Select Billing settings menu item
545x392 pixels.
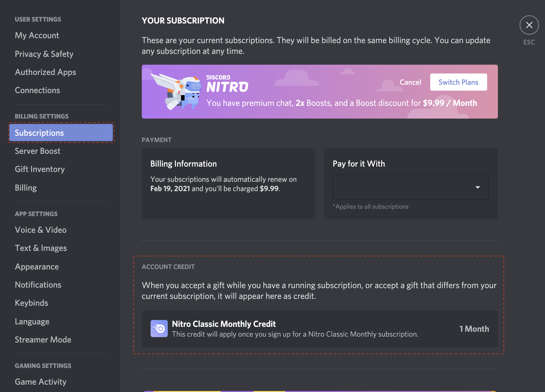tap(26, 188)
